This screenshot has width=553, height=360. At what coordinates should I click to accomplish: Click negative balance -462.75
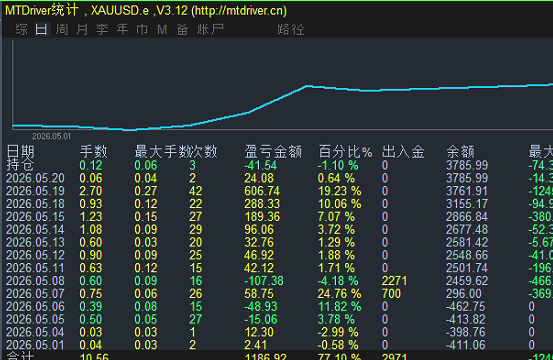(465, 306)
